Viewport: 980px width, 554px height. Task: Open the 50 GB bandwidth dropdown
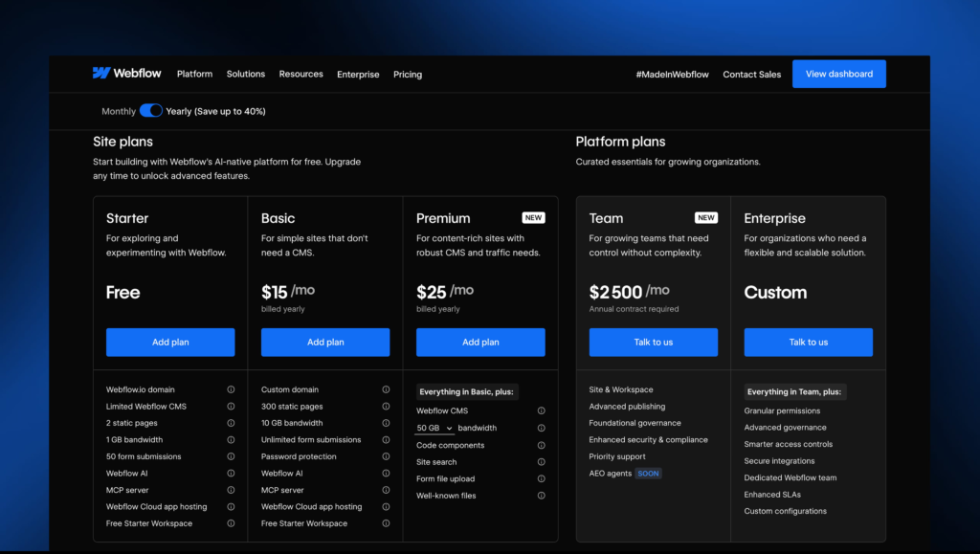tap(434, 429)
